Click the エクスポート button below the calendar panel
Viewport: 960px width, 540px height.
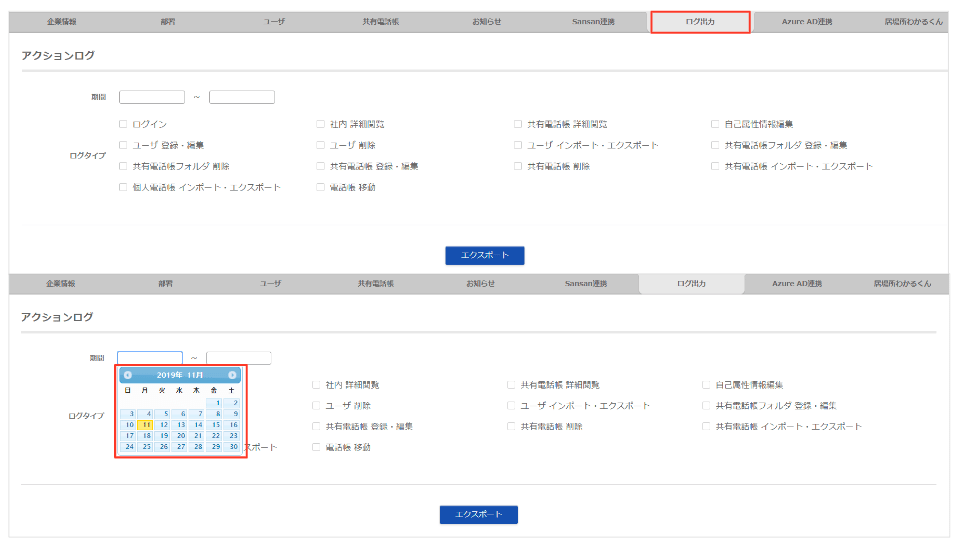click(479, 515)
